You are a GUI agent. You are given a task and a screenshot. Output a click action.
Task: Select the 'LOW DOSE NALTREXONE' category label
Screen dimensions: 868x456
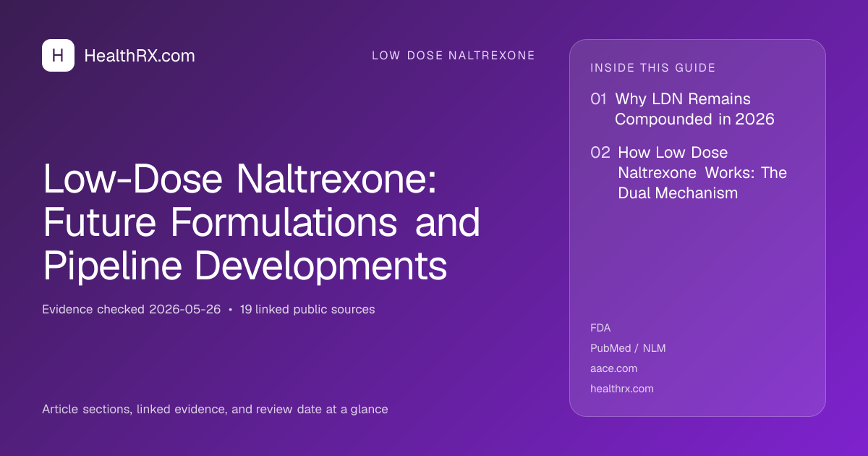click(x=454, y=56)
